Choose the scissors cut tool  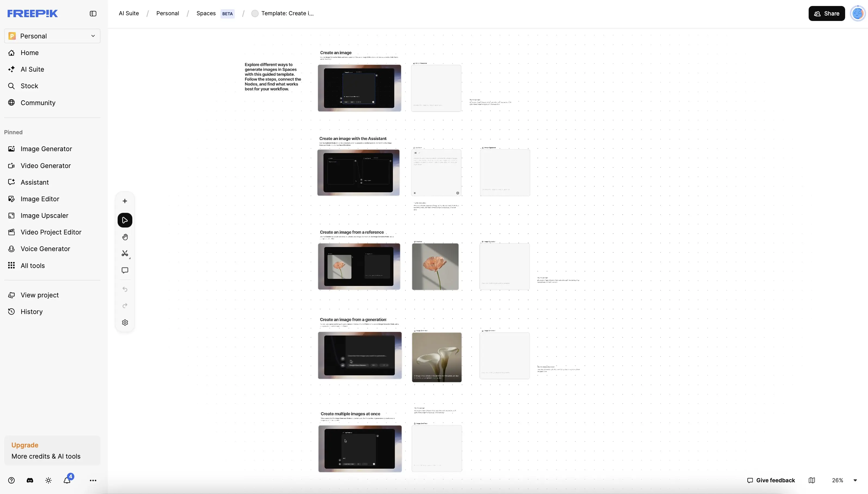tap(125, 254)
